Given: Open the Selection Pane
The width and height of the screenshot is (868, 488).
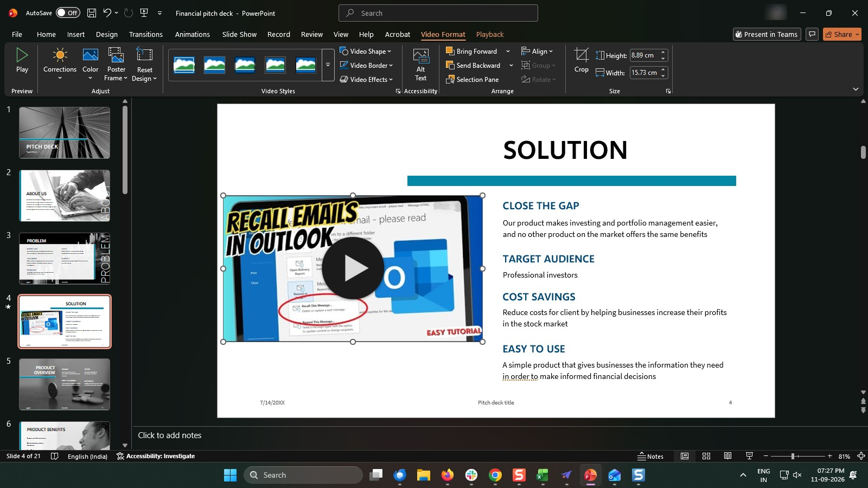Looking at the screenshot, I should 472,79.
